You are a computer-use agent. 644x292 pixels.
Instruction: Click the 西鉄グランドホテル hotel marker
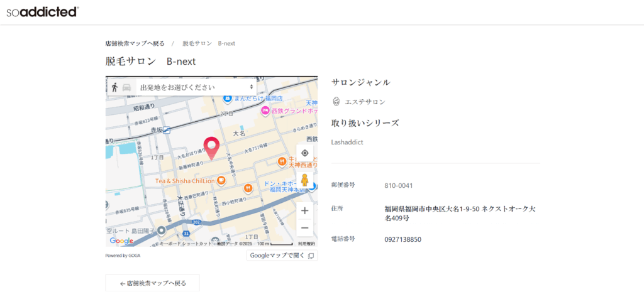(x=265, y=111)
